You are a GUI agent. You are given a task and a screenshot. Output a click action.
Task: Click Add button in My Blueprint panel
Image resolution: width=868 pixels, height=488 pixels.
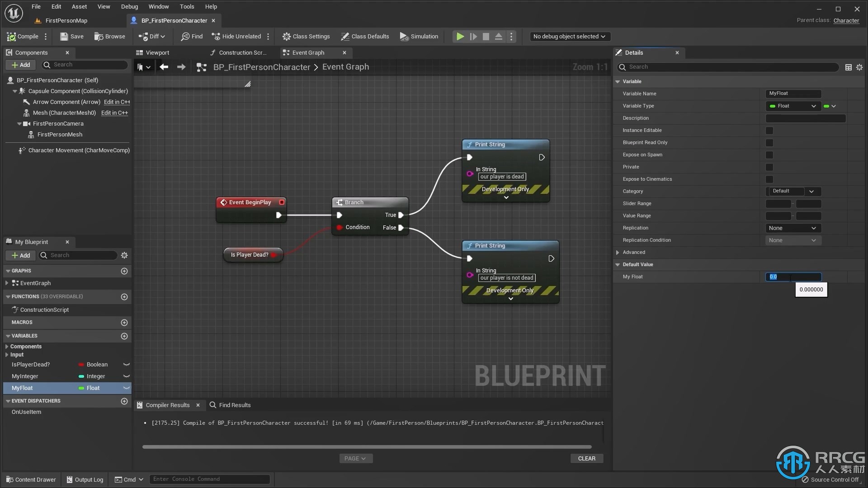[x=21, y=256]
